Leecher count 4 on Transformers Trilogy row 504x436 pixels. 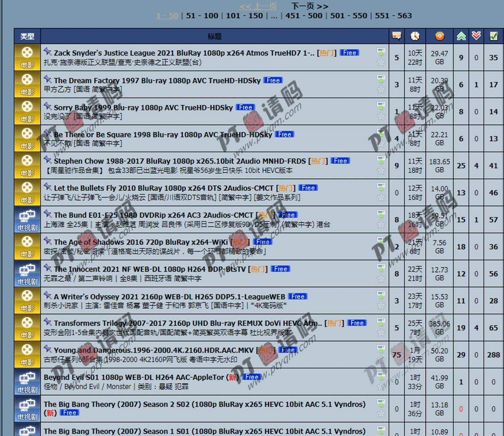point(476,328)
